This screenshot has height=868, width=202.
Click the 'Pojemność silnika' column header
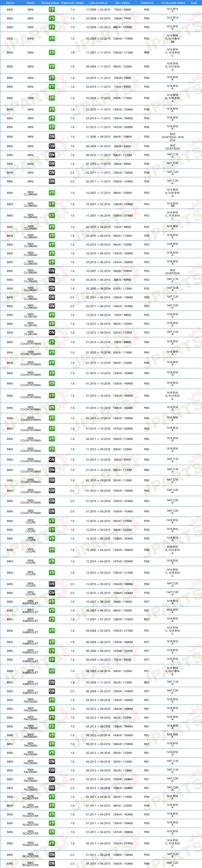pos(72,3)
